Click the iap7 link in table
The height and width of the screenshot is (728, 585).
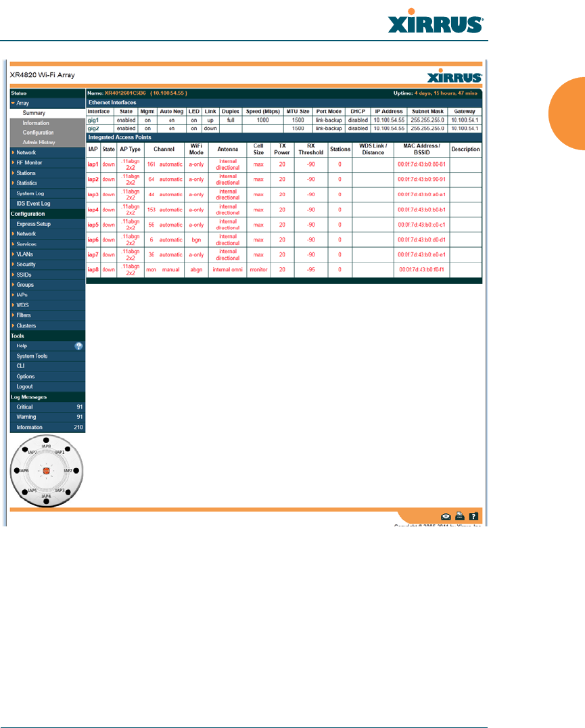[x=93, y=254]
